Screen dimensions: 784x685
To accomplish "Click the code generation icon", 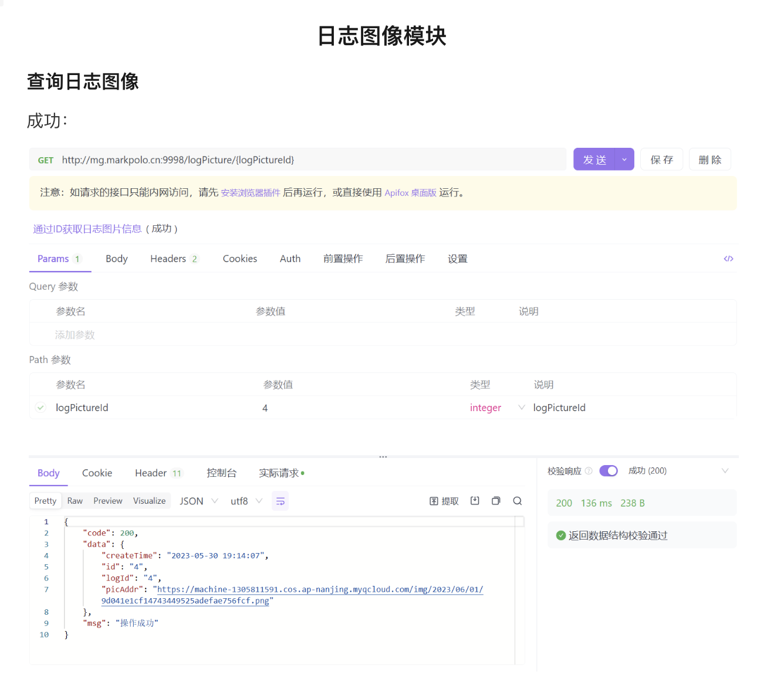I will (728, 259).
